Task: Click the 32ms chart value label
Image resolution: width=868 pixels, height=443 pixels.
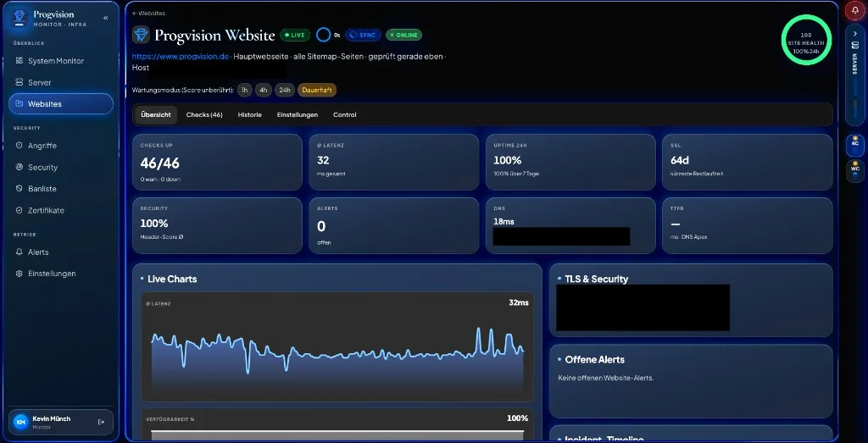Action: [x=519, y=302]
